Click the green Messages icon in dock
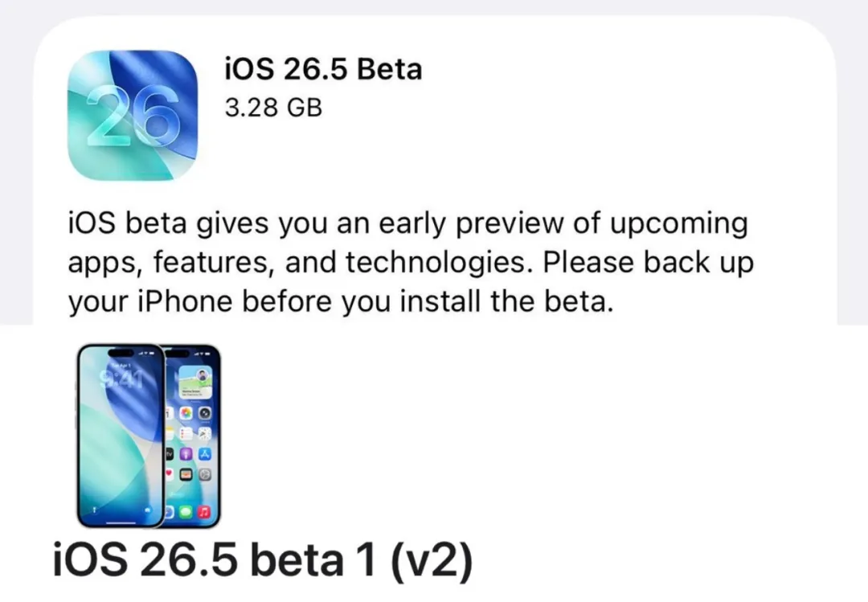This screenshot has height=602, width=868. point(186,512)
